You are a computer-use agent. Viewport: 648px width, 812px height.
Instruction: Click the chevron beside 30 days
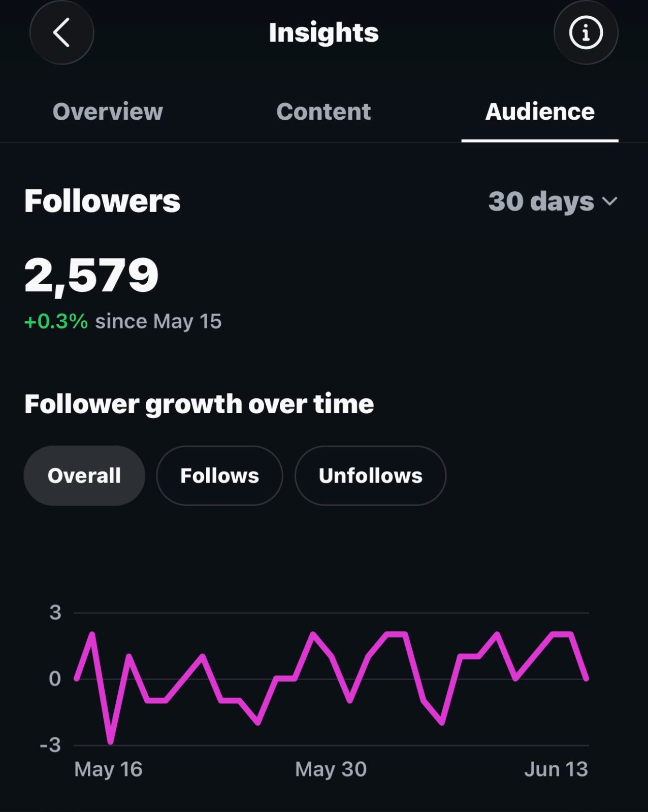pyautogui.click(x=609, y=201)
